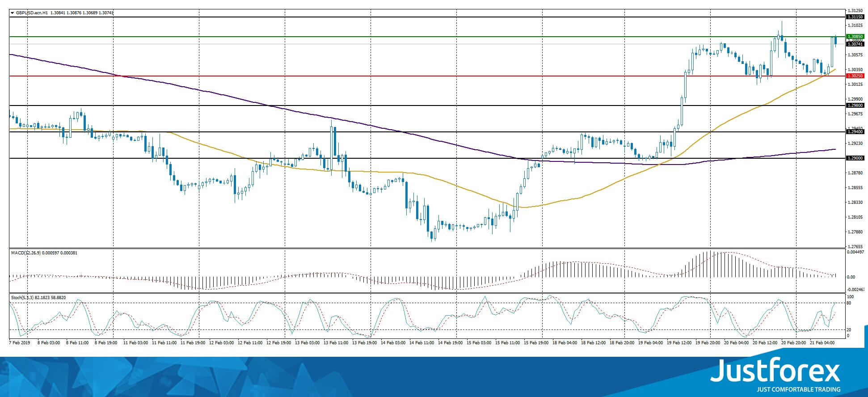Click the 21 Feb 04:00 time axis label
Image resolution: width=868 pixels, height=397 pixels.
tap(822, 343)
